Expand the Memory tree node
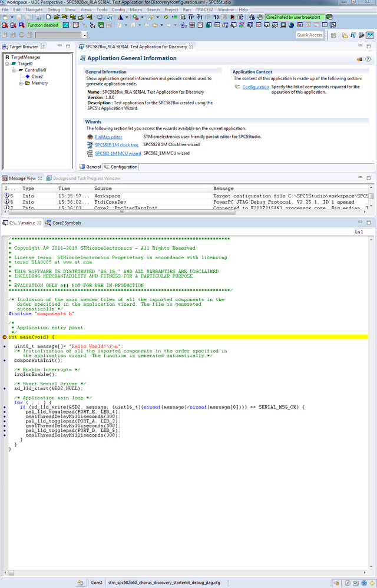This screenshot has height=588, width=377. pos(21,83)
